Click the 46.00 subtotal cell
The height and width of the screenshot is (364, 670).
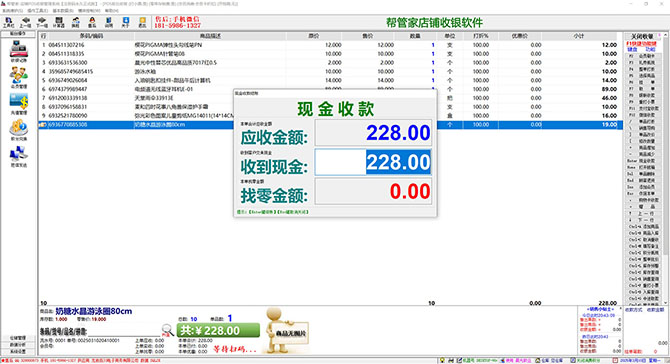[x=609, y=98]
